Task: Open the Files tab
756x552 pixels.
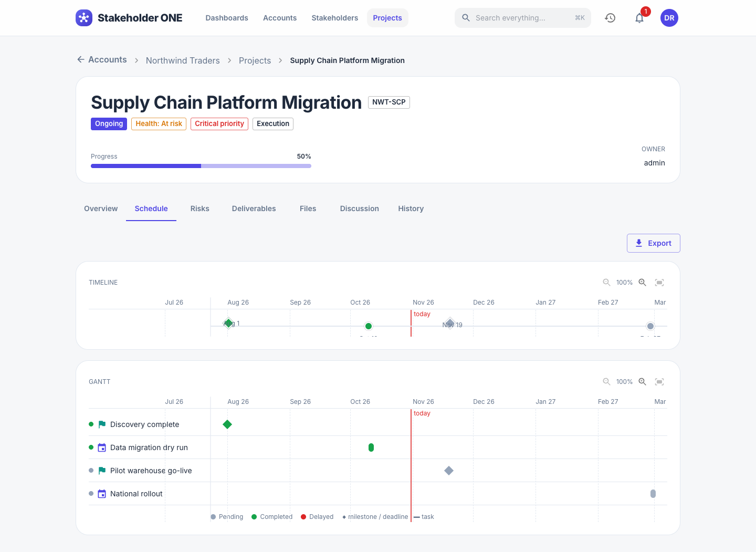Action: (308, 209)
